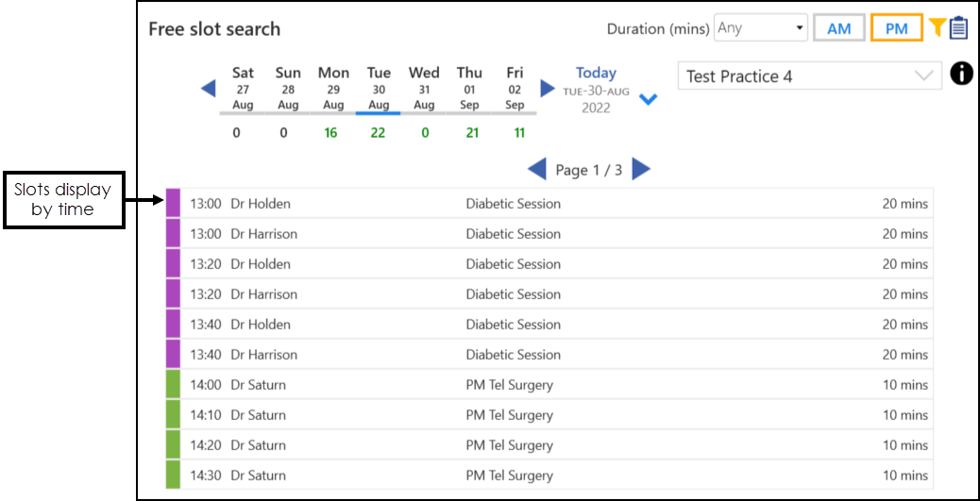Click purple swatch of 13:00 Dr Holden slot
980x501 pixels.
click(173, 204)
